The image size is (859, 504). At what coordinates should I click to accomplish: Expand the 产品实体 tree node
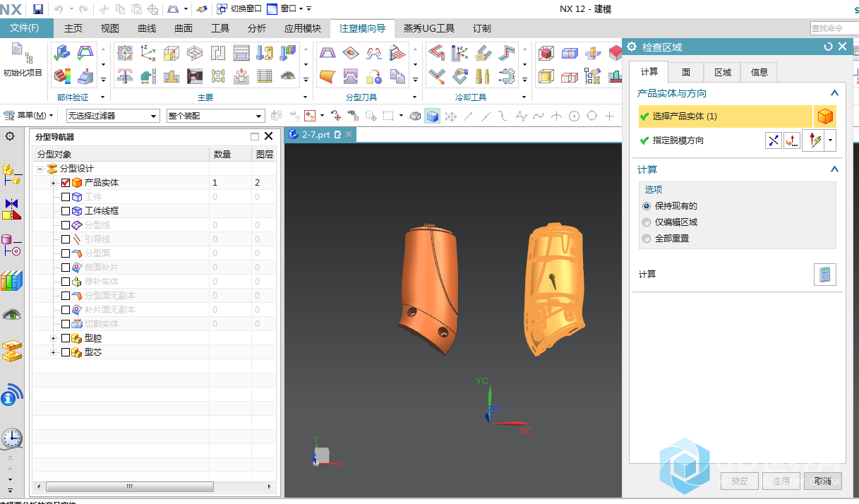coord(54,183)
